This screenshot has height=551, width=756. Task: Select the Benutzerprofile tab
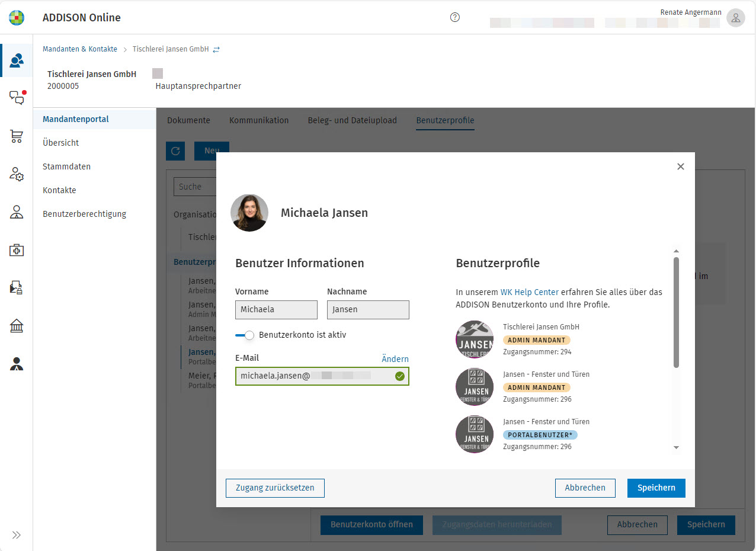coord(445,120)
